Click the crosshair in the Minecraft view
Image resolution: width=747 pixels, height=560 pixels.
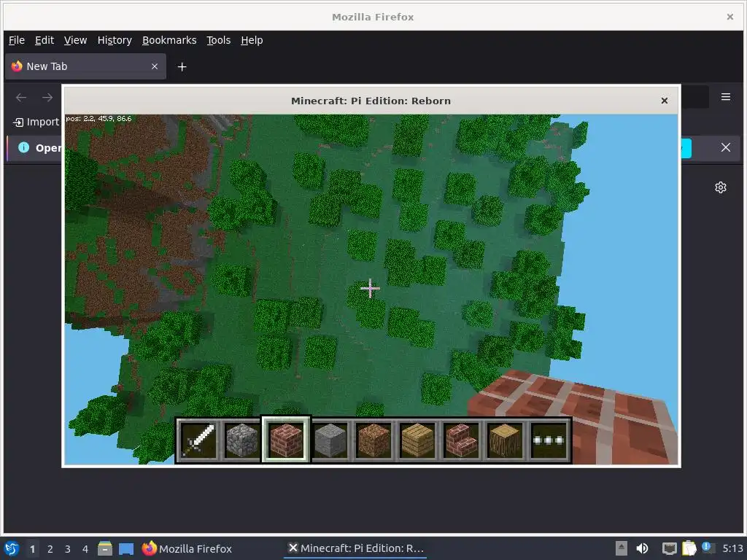coord(370,288)
